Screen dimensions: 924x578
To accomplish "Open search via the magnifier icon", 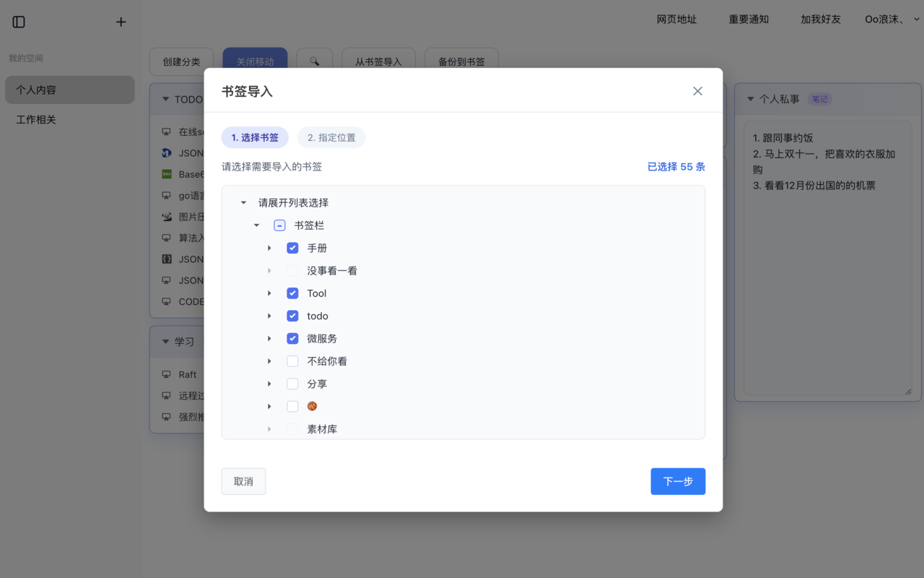I will click(314, 61).
